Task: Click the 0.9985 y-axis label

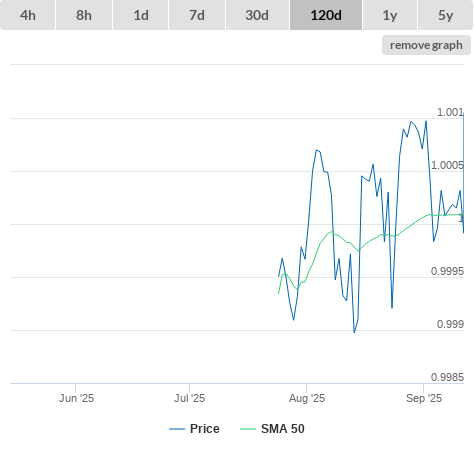Action: tap(447, 377)
